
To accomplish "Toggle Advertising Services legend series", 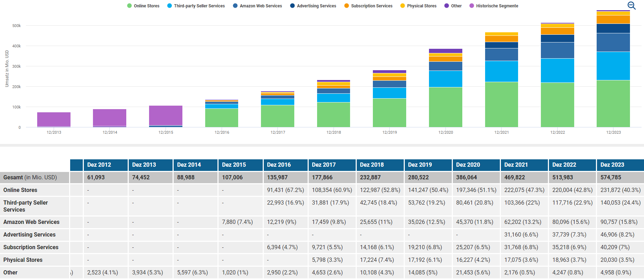I will pos(313,6).
